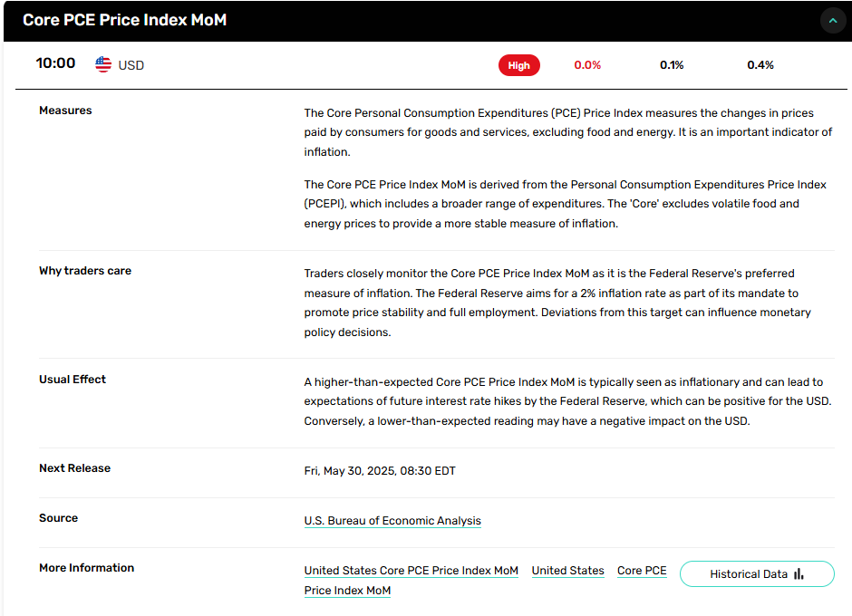Open the Historical Data button
Image resolution: width=852 pixels, height=616 pixels.
click(756, 573)
